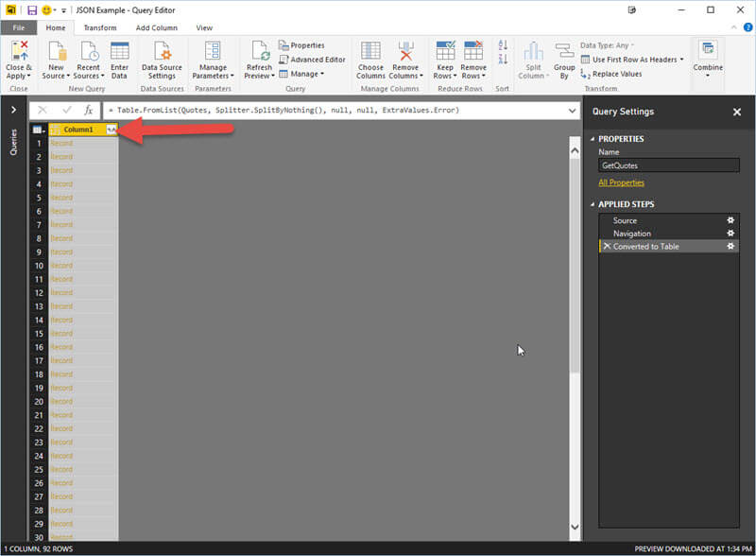The width and height of the screenshot is (756, 556).
Task: Expand the Queries pane with the chevron
Action: (x=13, y=111)
